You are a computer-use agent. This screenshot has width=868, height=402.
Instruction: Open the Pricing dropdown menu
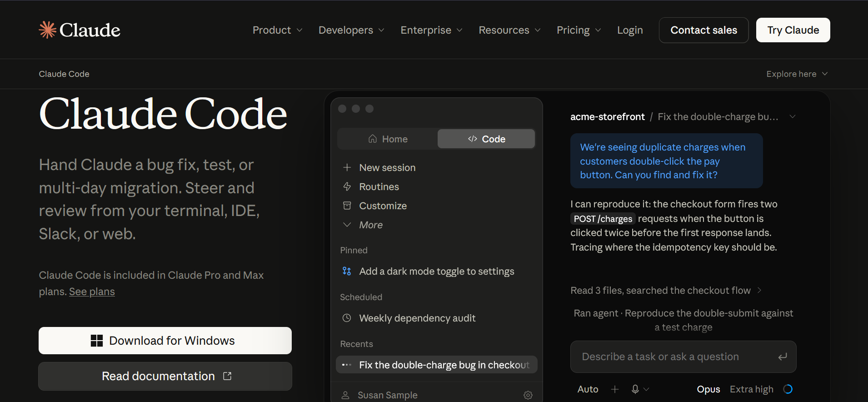[579, 30]
